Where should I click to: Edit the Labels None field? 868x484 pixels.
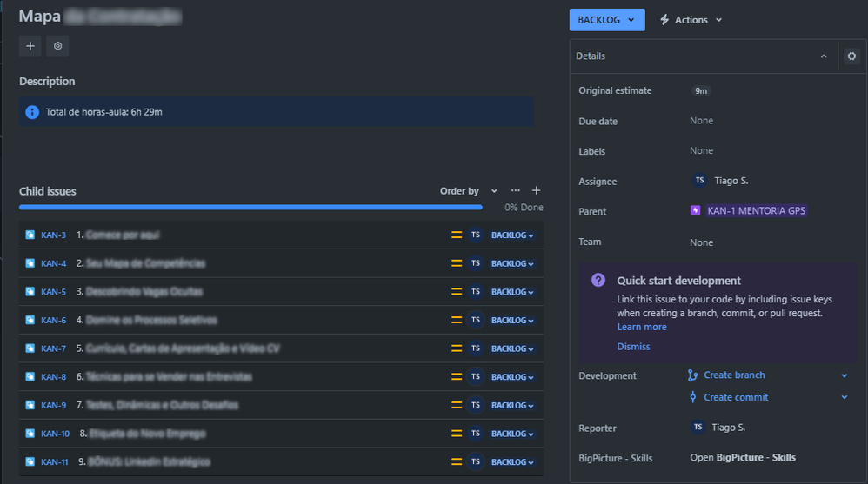(x=701, y=150)
